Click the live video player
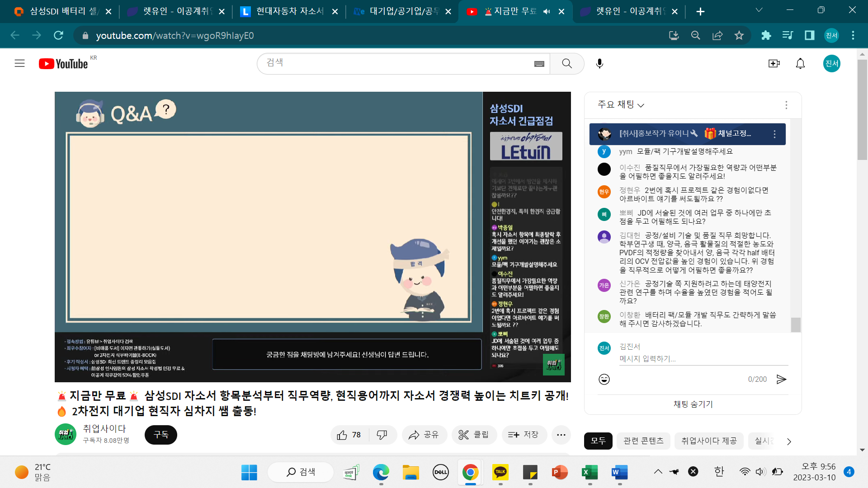Screen dimensions: 868x488 (312, 237)
